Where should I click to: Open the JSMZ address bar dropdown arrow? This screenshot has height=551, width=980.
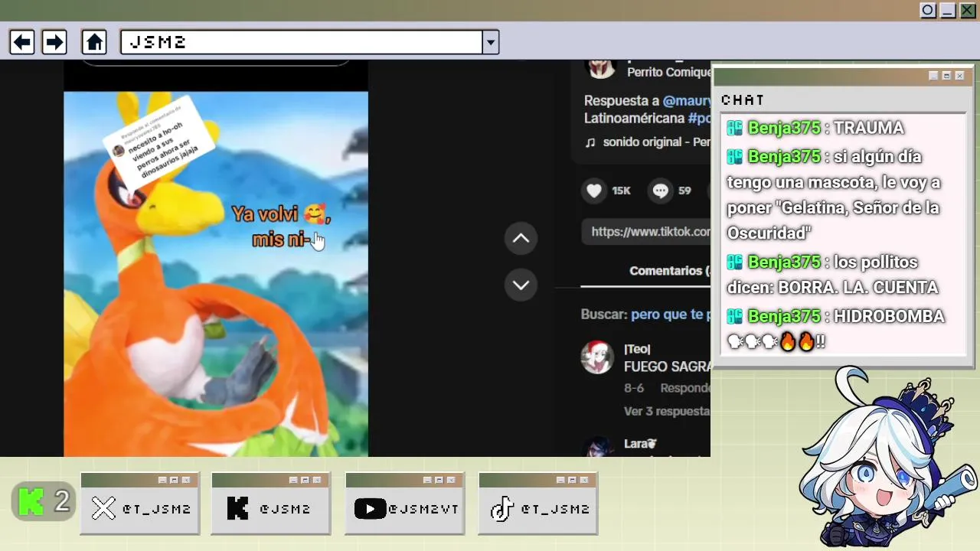491,42
